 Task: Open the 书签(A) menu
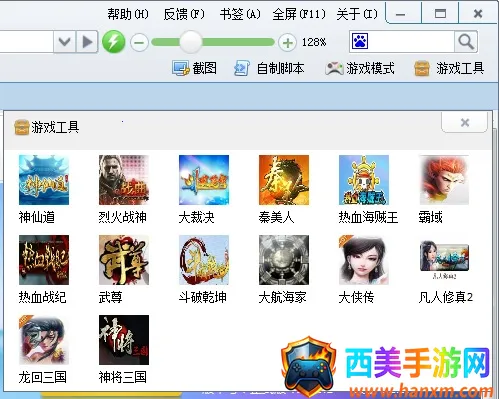coord(240,14)
